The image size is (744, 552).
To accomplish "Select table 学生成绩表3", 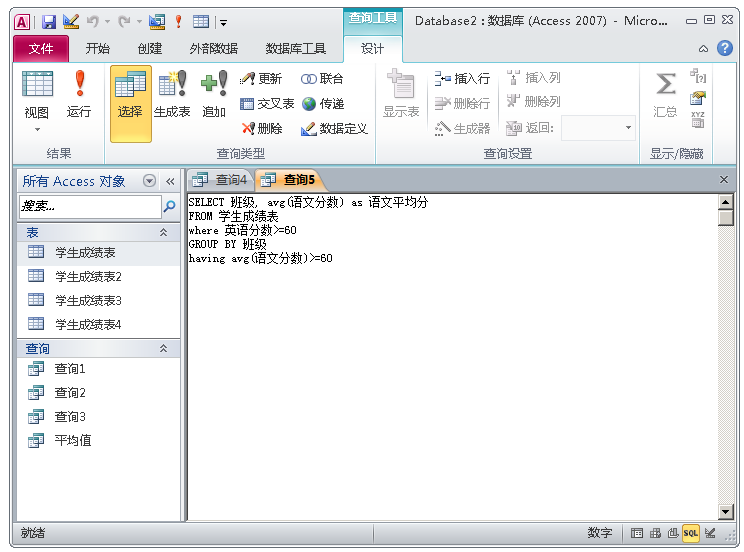I will point(98,300).
